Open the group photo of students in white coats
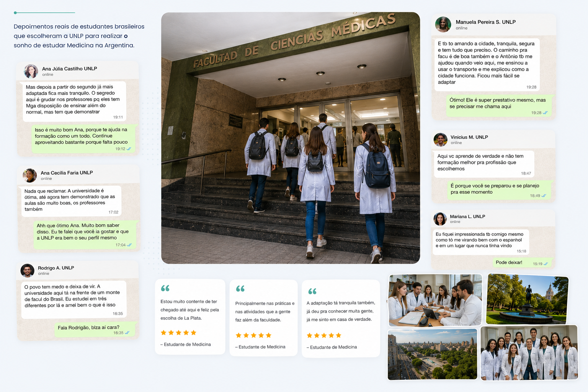This screenshot has width=588, height=392. 529,353
